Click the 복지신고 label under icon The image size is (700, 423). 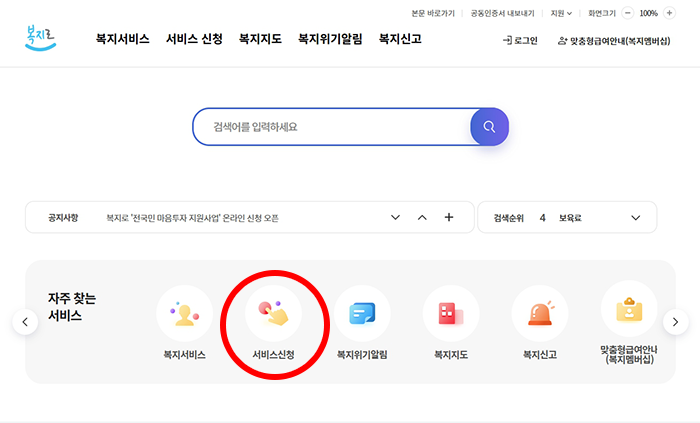tap(540, 355)
